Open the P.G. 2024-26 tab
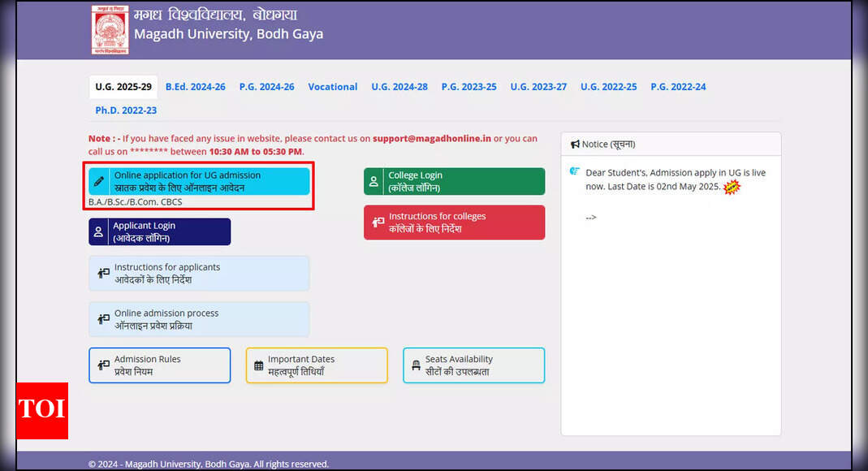The width and height of the screenshot is (868, 471). coord(266,87)
